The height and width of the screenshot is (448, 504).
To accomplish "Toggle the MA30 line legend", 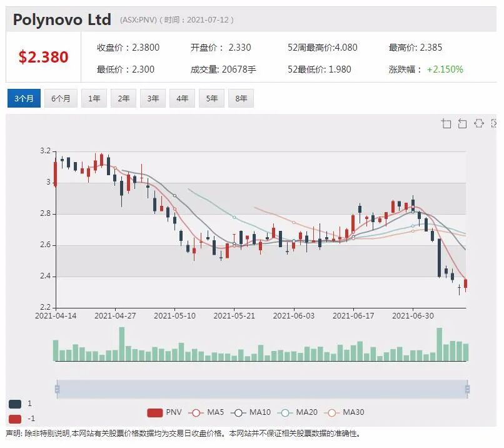I will [x=345, y=412].
